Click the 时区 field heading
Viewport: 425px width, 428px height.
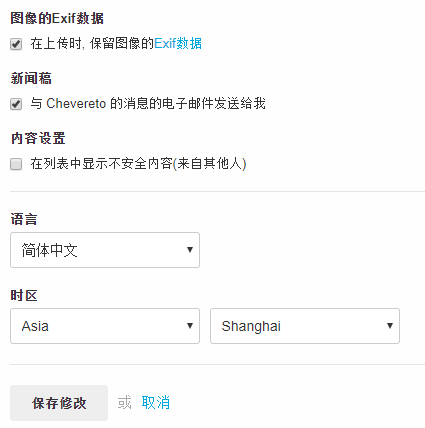click(24, 296)
